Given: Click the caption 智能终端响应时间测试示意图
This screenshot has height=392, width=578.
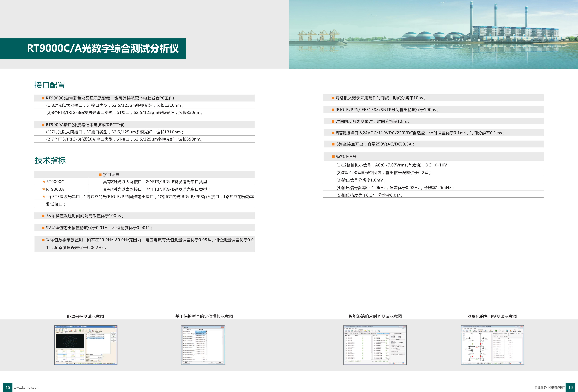Looking at the screenshot, I should (375, 316).
